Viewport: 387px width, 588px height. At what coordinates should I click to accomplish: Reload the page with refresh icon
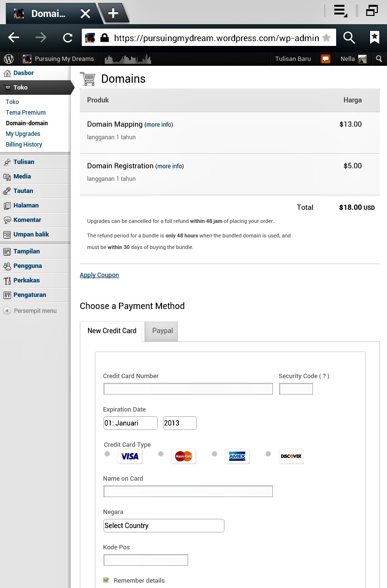click(68, 38)
